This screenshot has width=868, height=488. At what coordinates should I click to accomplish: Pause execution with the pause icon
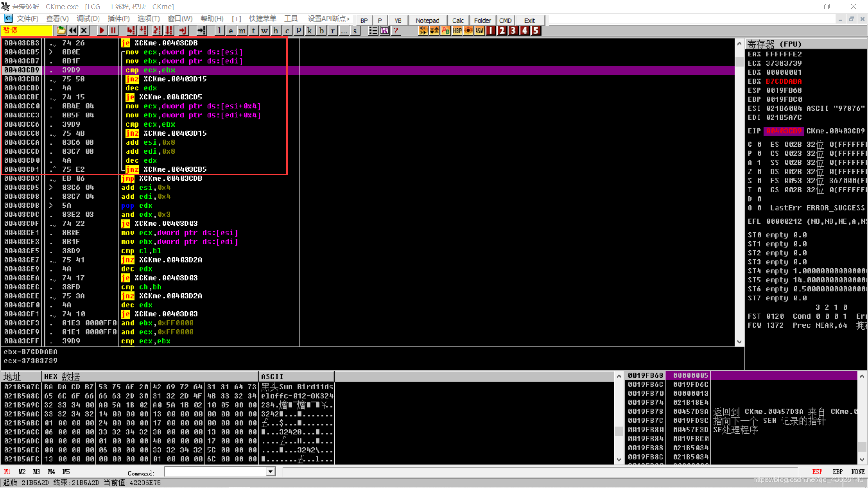(113, 30)
